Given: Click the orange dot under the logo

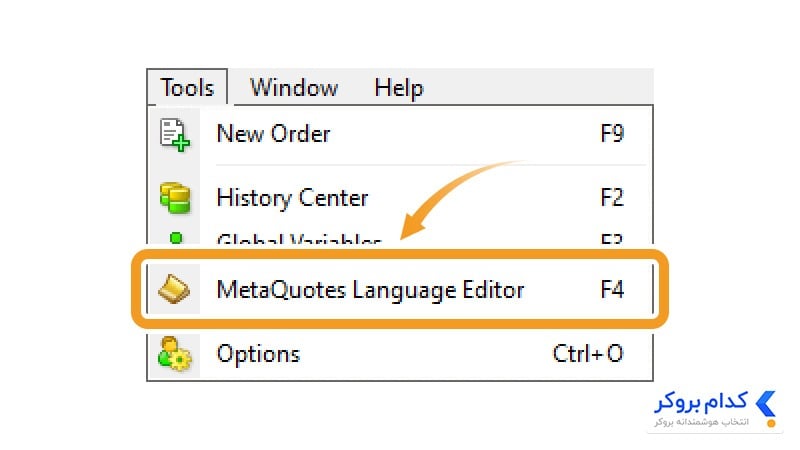Looking at the screenshot, I should pyautogui.click(x=771, y=423).
